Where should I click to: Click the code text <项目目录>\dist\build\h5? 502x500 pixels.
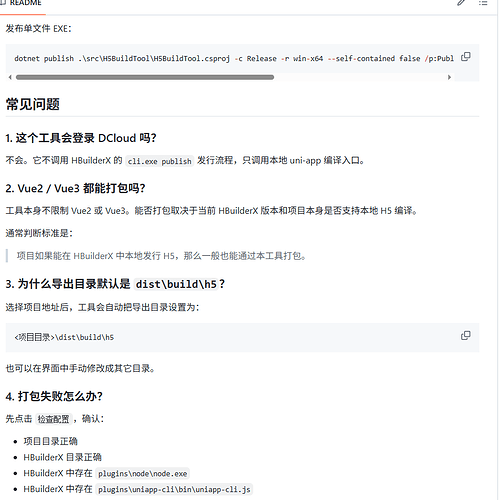64,337
